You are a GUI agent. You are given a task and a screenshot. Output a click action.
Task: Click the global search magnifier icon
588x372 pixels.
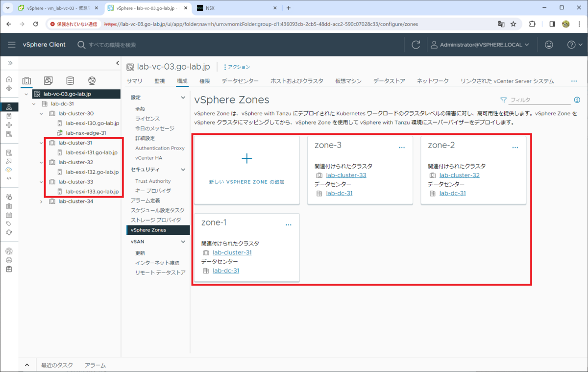81,45
